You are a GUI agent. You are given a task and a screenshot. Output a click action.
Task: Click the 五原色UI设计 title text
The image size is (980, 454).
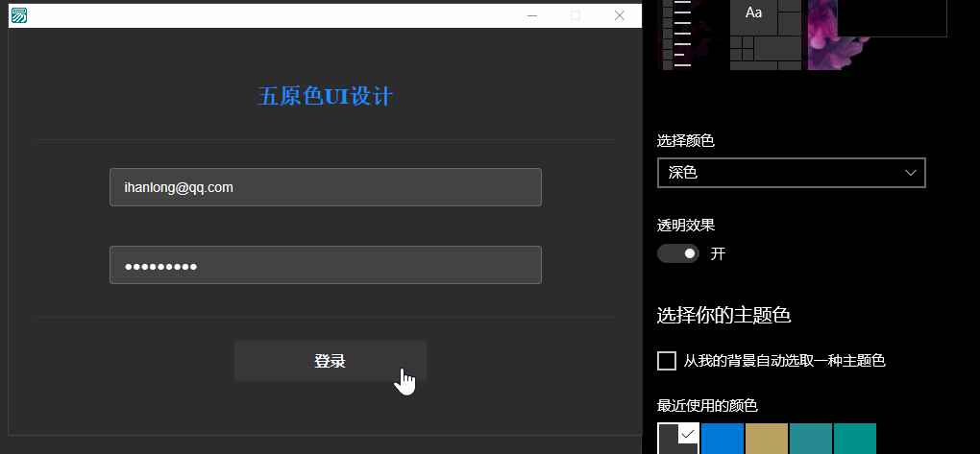(325, 97)
